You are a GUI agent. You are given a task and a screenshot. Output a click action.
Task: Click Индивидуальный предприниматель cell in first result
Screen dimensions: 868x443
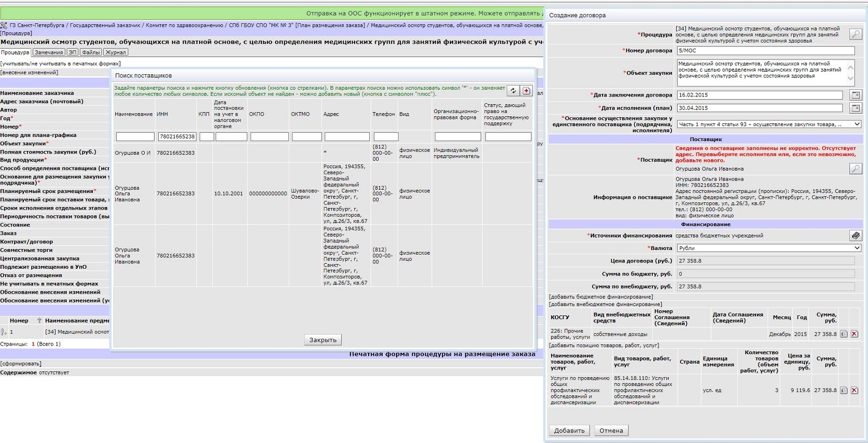[x=456, y=153]
